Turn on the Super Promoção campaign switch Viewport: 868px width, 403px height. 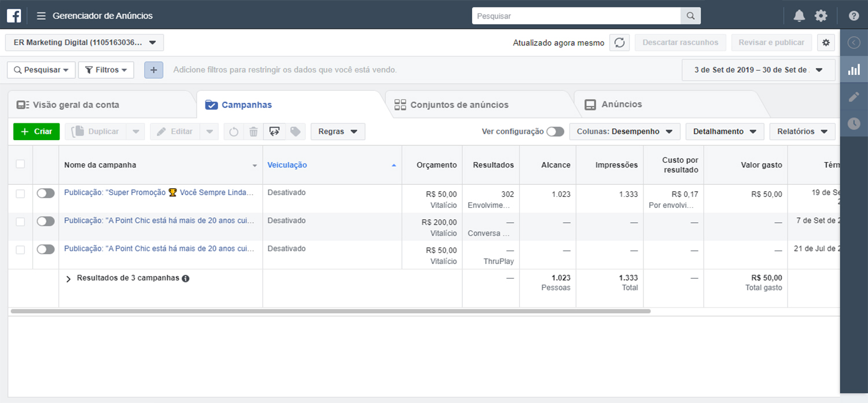pos(46,193)
